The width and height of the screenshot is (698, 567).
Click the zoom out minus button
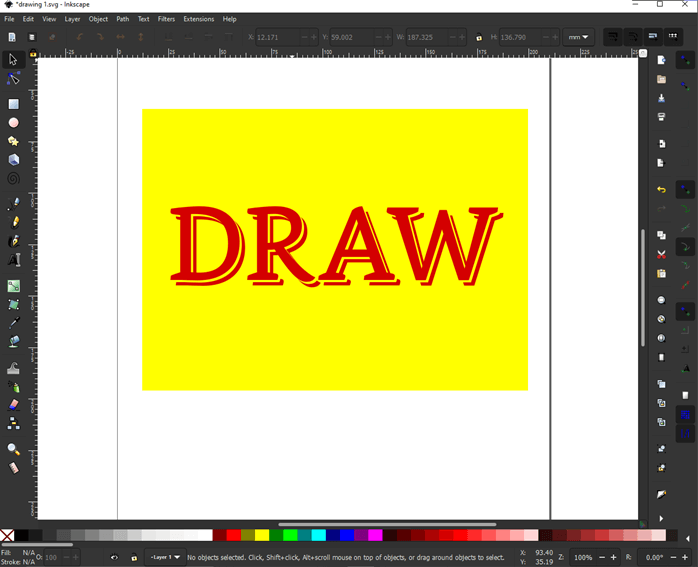pos(602,557)
